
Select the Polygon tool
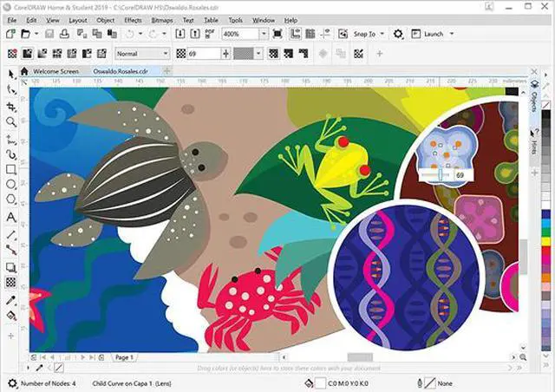pos(11,199)
